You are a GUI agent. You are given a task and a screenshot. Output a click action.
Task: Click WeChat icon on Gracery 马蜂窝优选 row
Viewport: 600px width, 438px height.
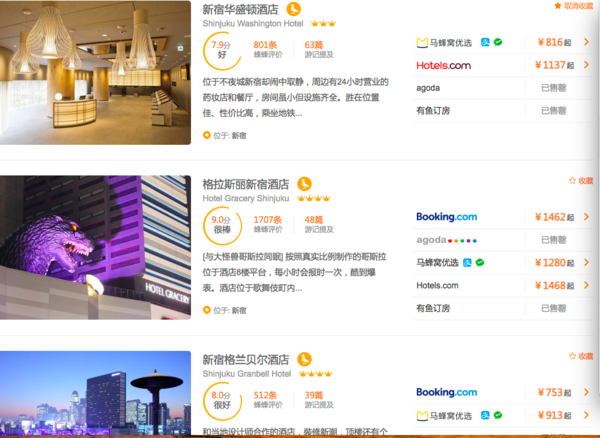click(480, 262)
